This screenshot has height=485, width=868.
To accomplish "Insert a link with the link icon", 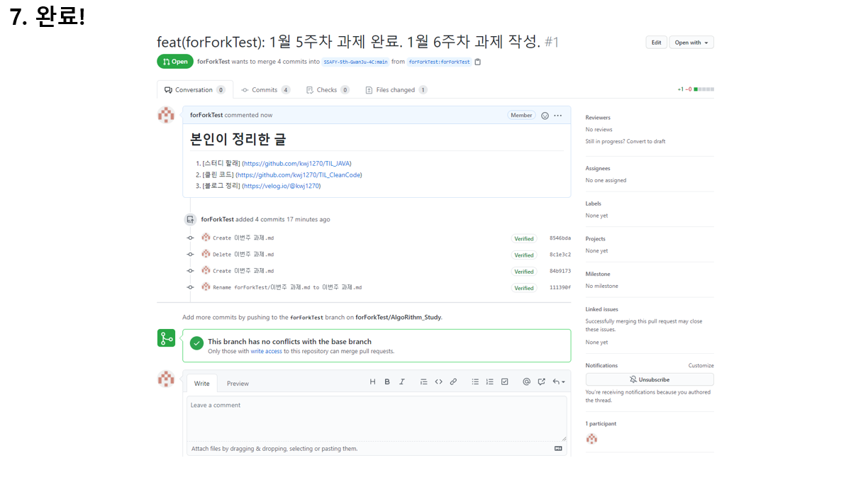I will 453,381.
